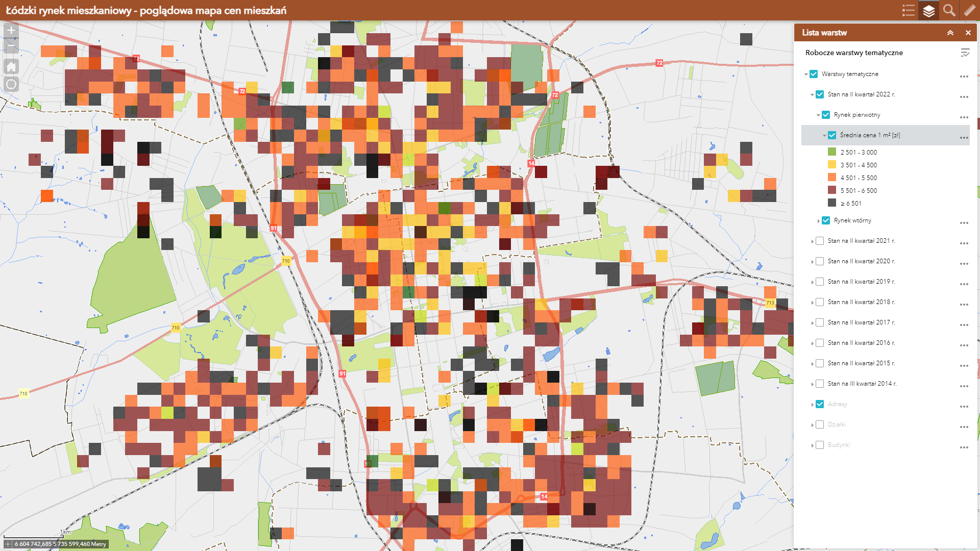Expand the Rynek wtórny tree node

[818, 221]
